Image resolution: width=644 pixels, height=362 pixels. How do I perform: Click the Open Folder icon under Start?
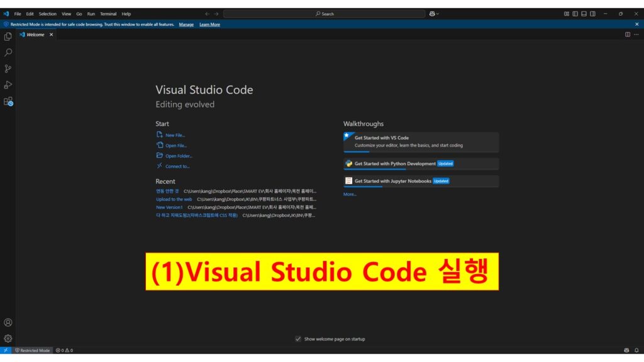[x=159, y=156]
